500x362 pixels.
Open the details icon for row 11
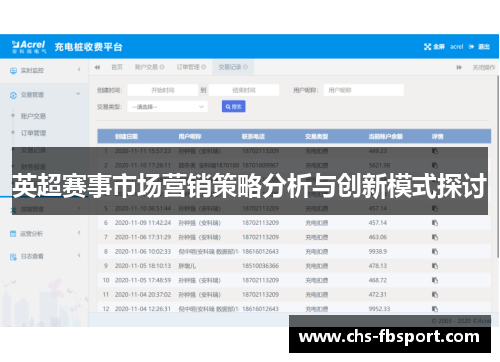pos(435,294)
